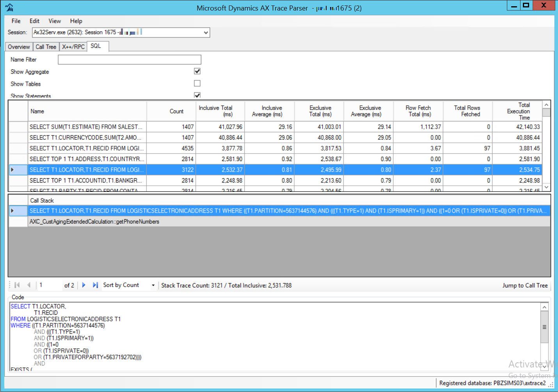Click scroll up arrow of Code pane

click(x=544, y=307)
